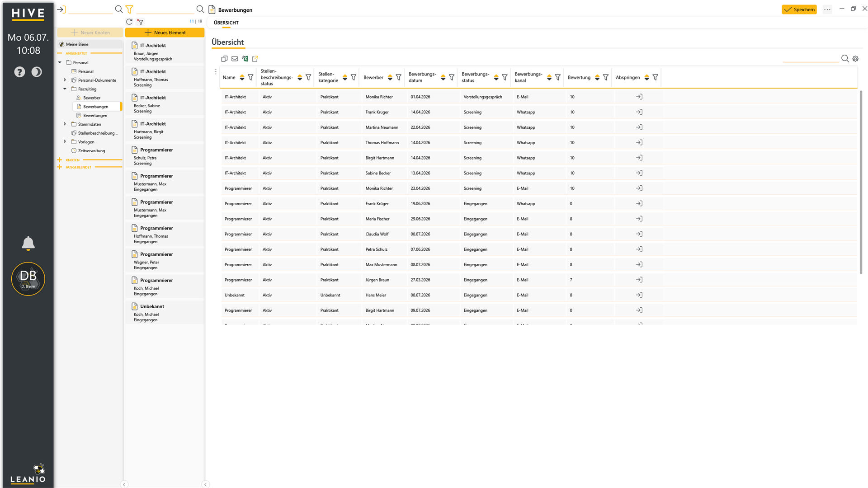Click the Excel export icon above the table
The image size is (868, 488).
[x=245, y=59]
